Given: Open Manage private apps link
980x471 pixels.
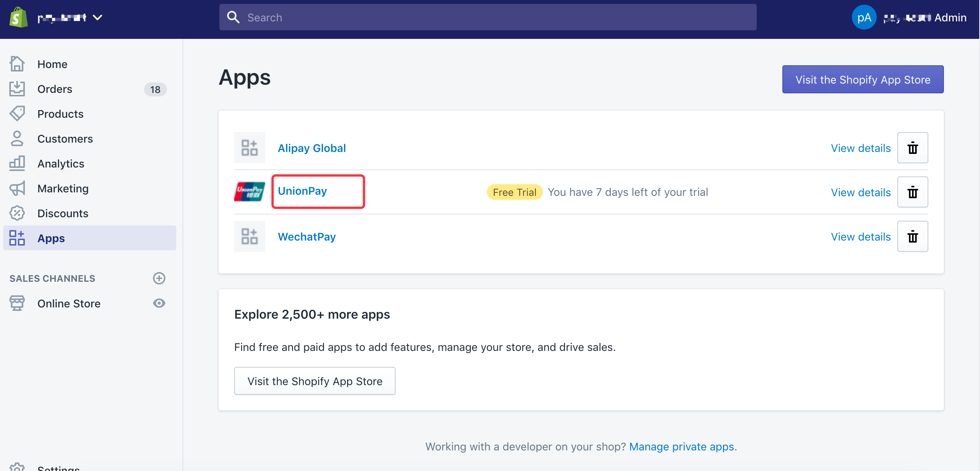Looking at the screenshot, I should 681,447.
